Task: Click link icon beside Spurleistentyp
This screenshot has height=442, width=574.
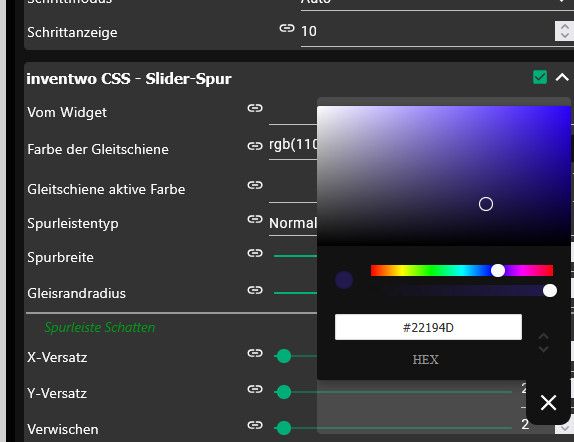Action: coord(255,219)
